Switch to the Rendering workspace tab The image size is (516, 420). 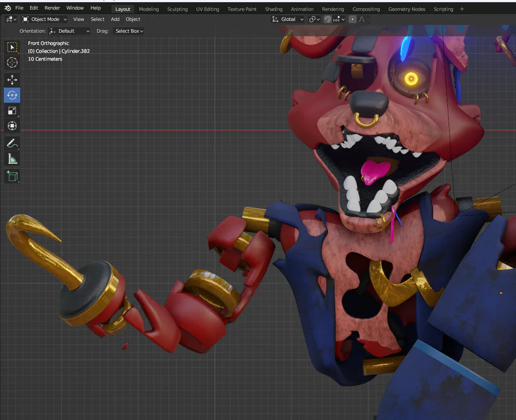point(333,9)
